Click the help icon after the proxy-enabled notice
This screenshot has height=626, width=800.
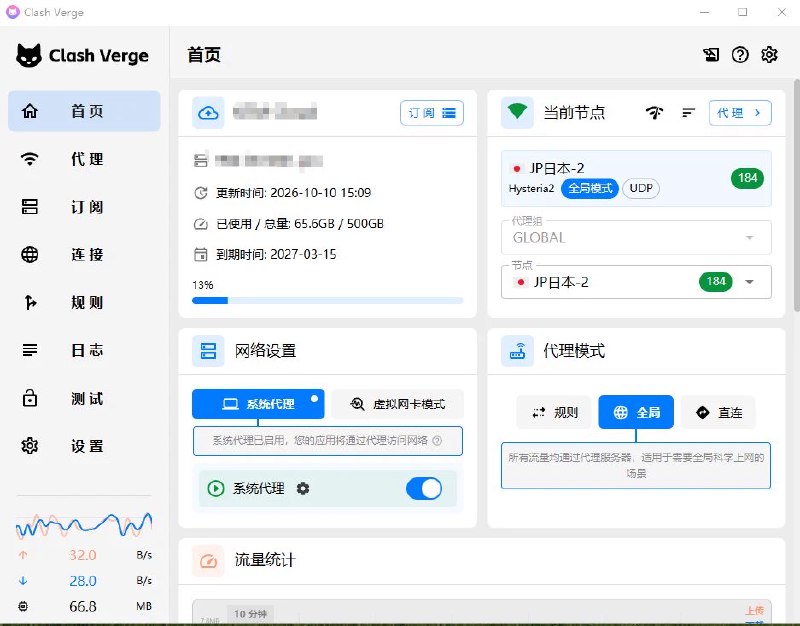437,441
